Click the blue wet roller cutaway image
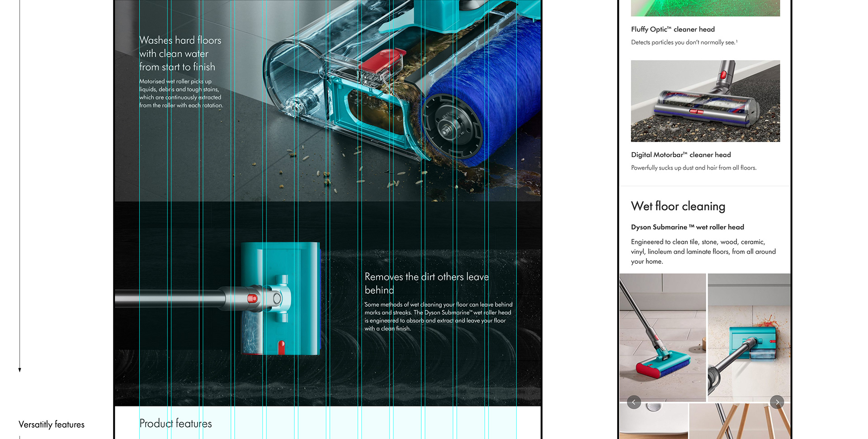 tap(328, 100)
